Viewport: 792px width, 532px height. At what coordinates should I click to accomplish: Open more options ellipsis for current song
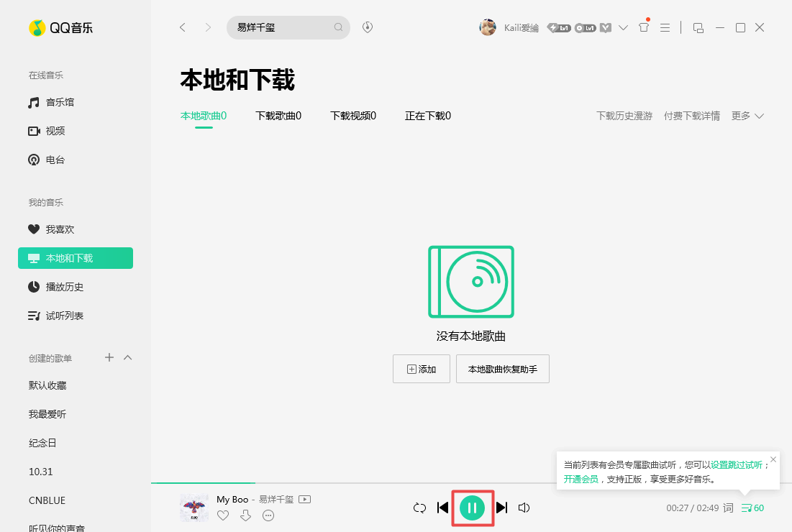click(x=268, y=515)
